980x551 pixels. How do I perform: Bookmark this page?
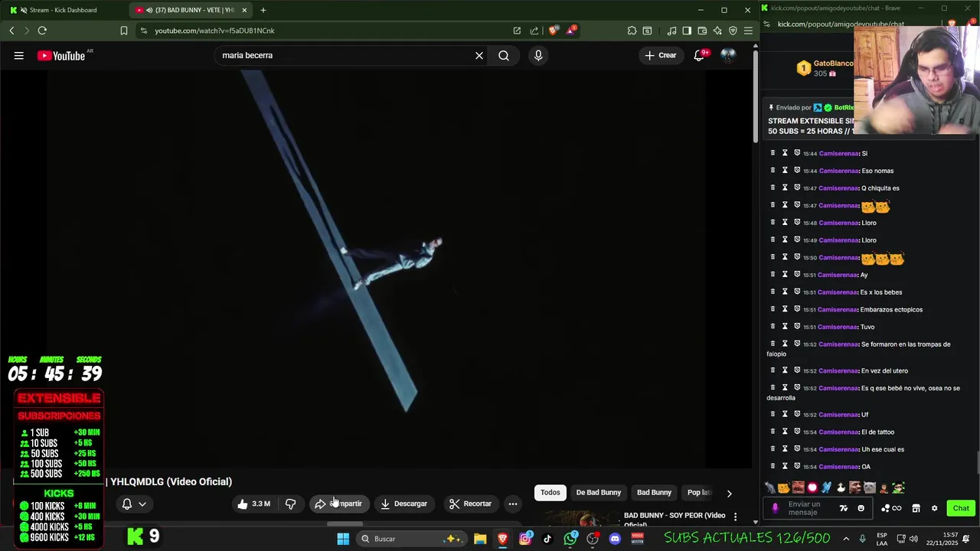[124, 31]
